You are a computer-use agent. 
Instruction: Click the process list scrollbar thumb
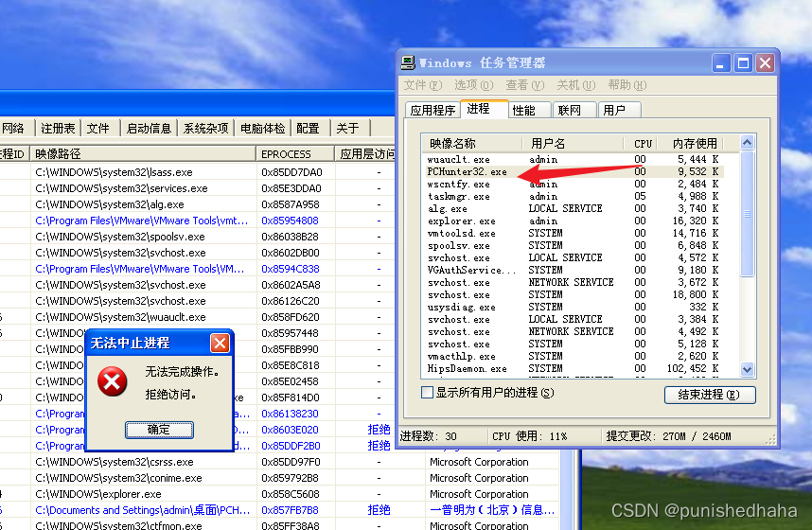click(x=747, y=214)
